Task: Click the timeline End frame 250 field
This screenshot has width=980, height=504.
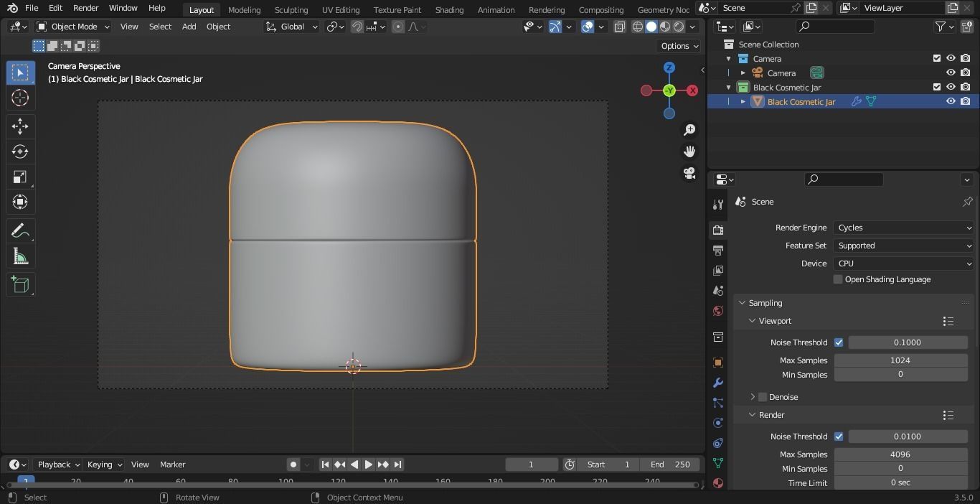Action: coord(670,465)
